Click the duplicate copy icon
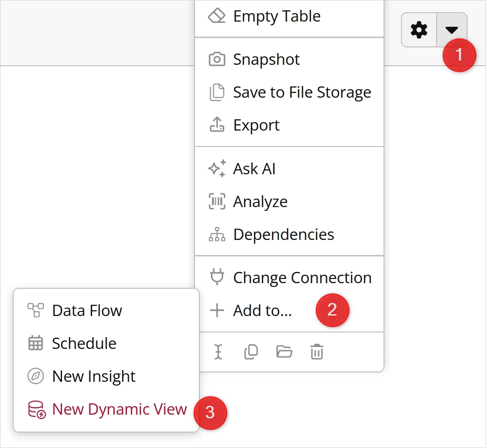 point(251,352)
